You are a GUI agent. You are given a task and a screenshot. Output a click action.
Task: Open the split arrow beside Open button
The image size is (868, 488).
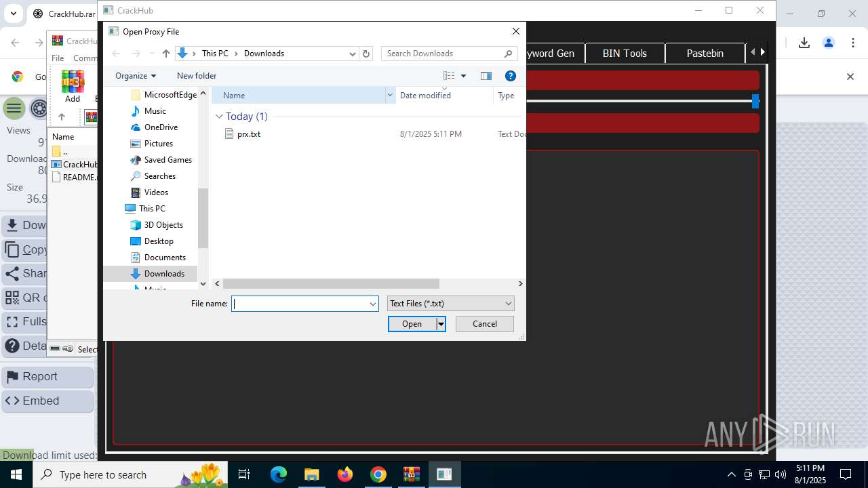click(441, 324)
